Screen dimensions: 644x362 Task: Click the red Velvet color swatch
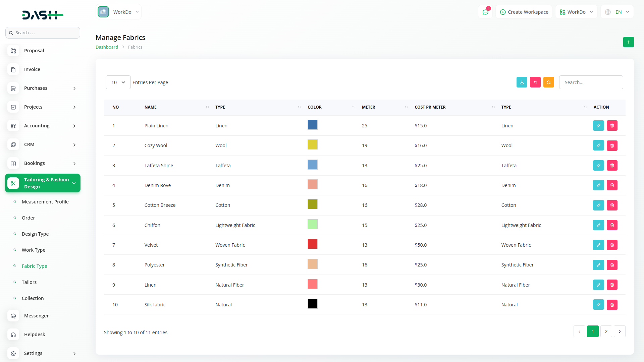(x=312, y=244)
